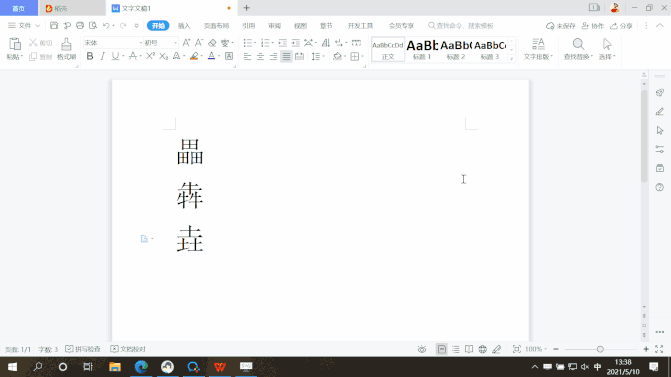Screen dimensions: 671x377
Task: Collapse the ribbon with the chevron
Action: (660, 26)
